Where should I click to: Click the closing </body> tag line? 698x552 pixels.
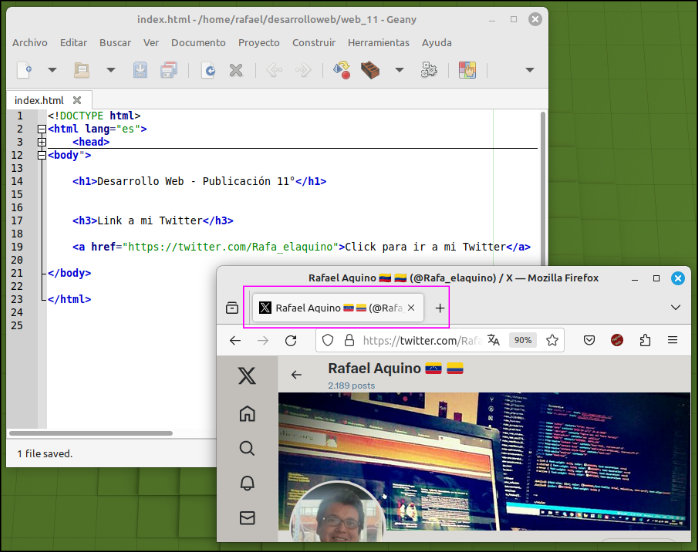pos(69,273)
